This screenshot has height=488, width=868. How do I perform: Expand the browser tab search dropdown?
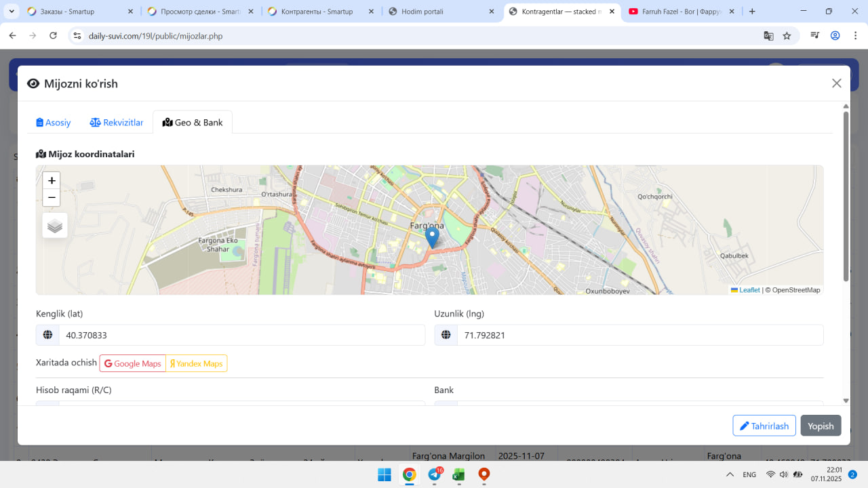pyautogui.click(x=12, y=12)
